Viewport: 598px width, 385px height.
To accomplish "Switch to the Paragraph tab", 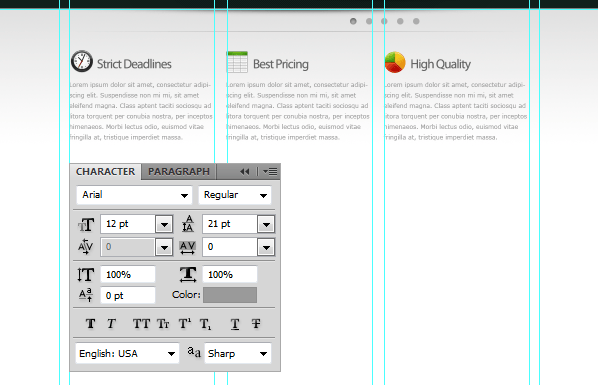I will click(x=179, y=172).
